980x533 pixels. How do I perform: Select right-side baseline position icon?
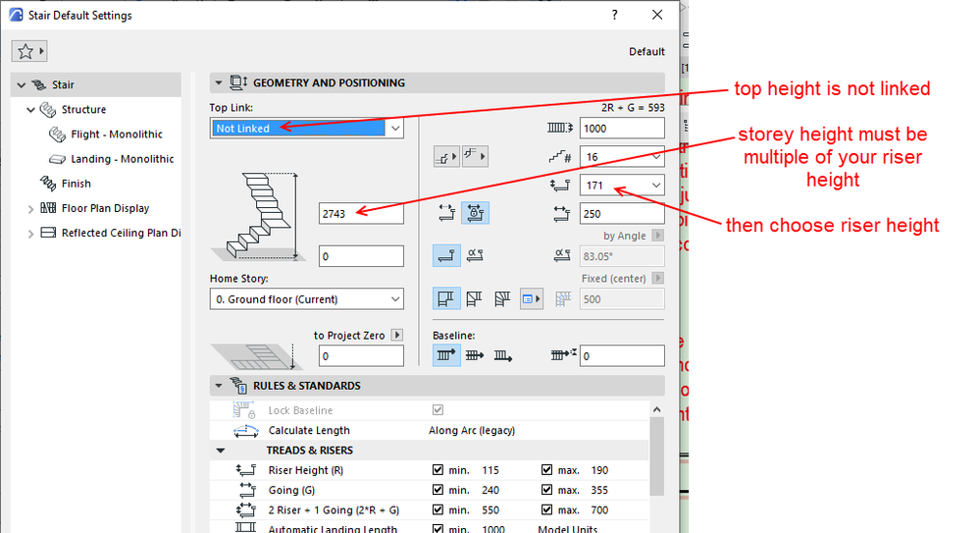click(x=502, y=355)
